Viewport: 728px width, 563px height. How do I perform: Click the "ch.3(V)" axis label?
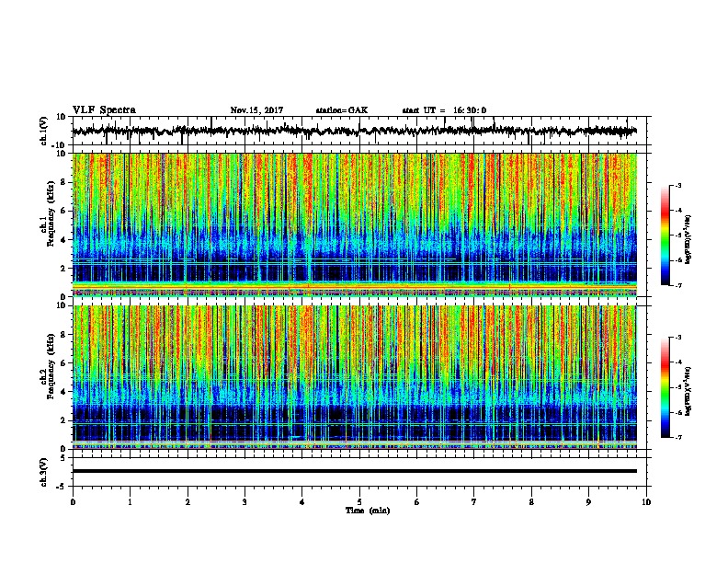(43, 472)
